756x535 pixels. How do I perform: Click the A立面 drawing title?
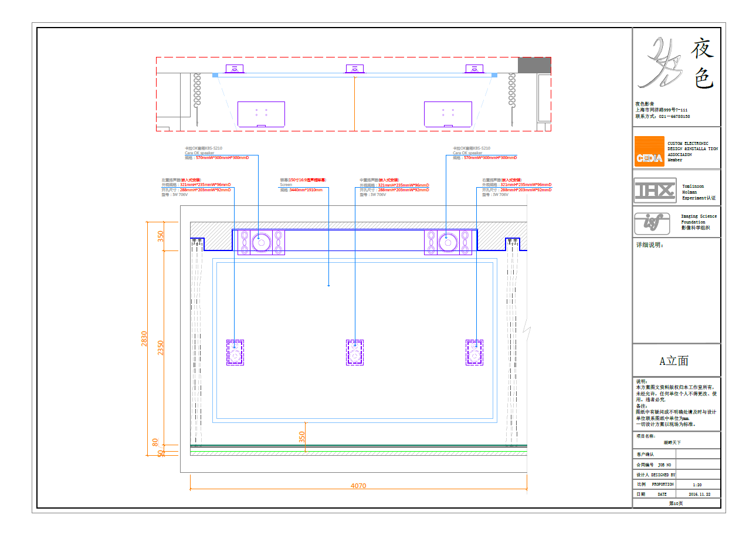(x=674, y=361)
